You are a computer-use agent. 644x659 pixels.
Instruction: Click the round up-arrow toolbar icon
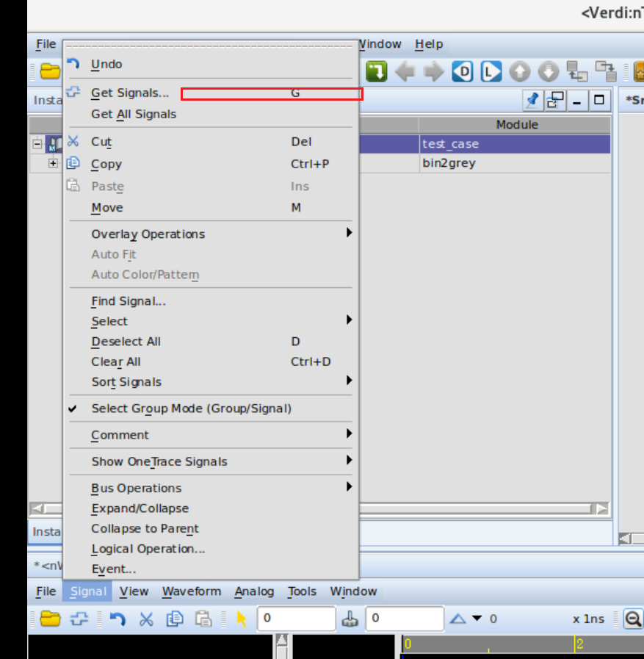(x=520, y=71)
